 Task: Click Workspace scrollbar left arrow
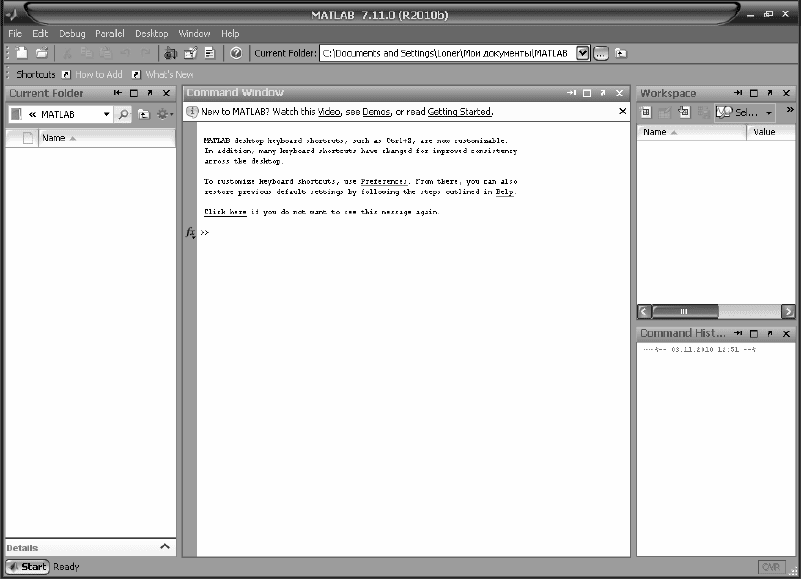coord(644,311)
